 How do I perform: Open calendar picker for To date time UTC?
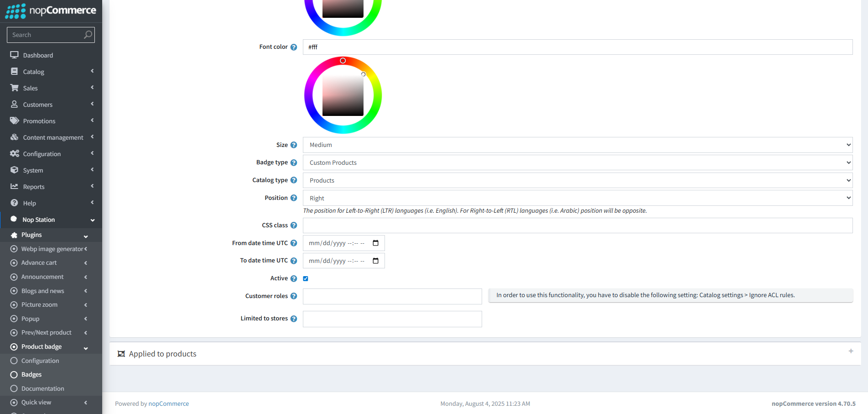click(x=376, y=261)
